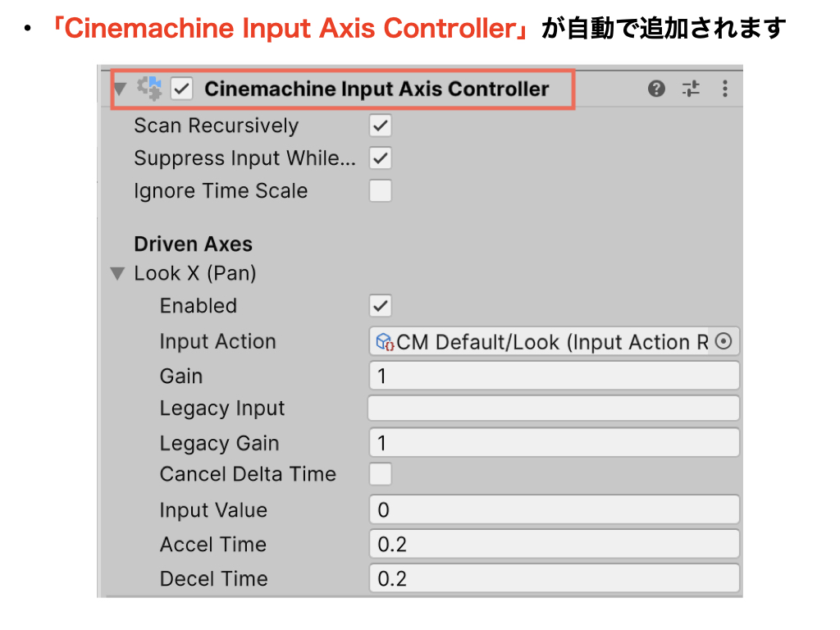Open component help reference icon

pyautogui.click(x=656, y=89)
